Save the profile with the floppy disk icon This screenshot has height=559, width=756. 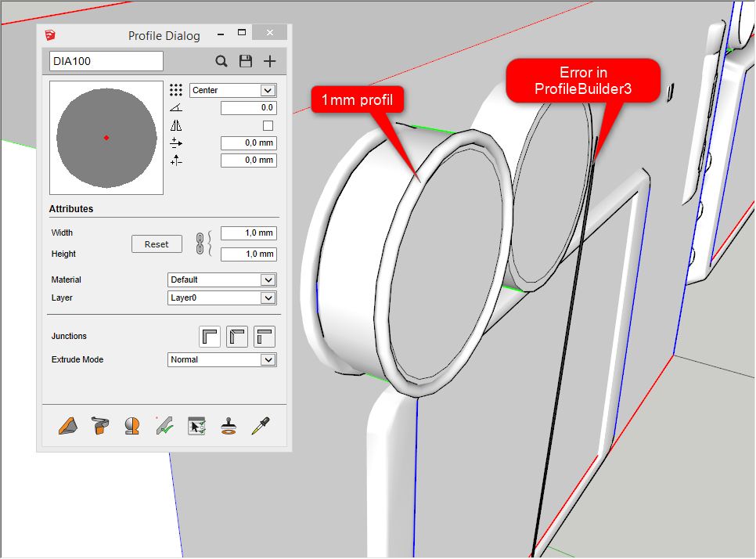tap(246, 61)
